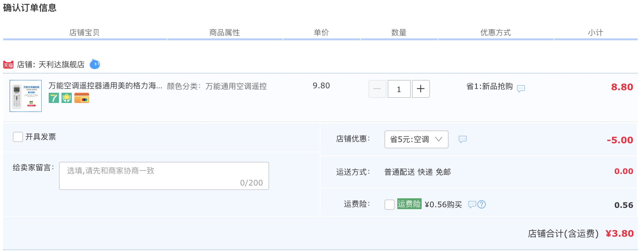Click the 优惠方式 column header

point(496,33)
